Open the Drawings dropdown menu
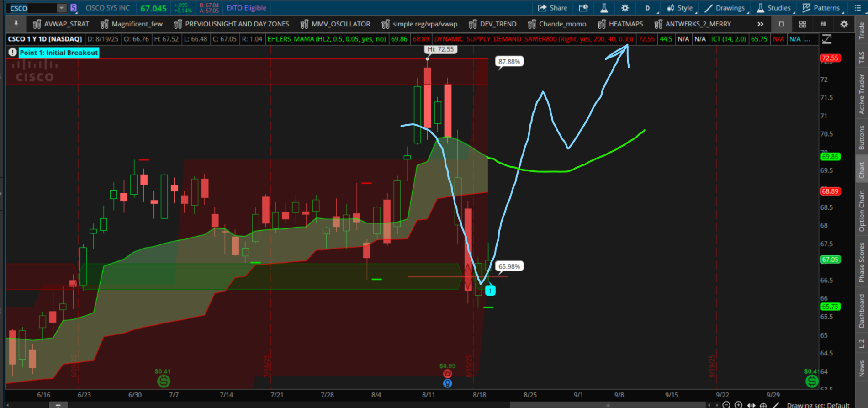 [x=725, y=8]
